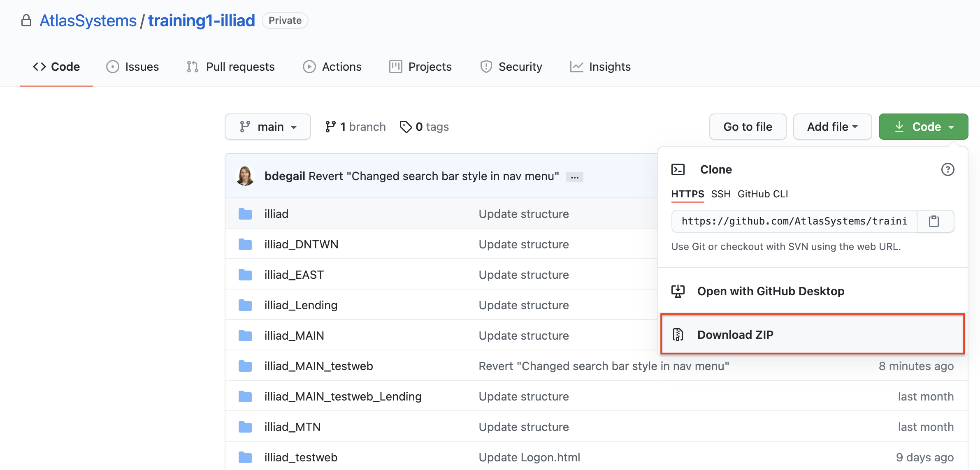
Task: Expand commit message ellipsis button
Action: pos(574,177)
